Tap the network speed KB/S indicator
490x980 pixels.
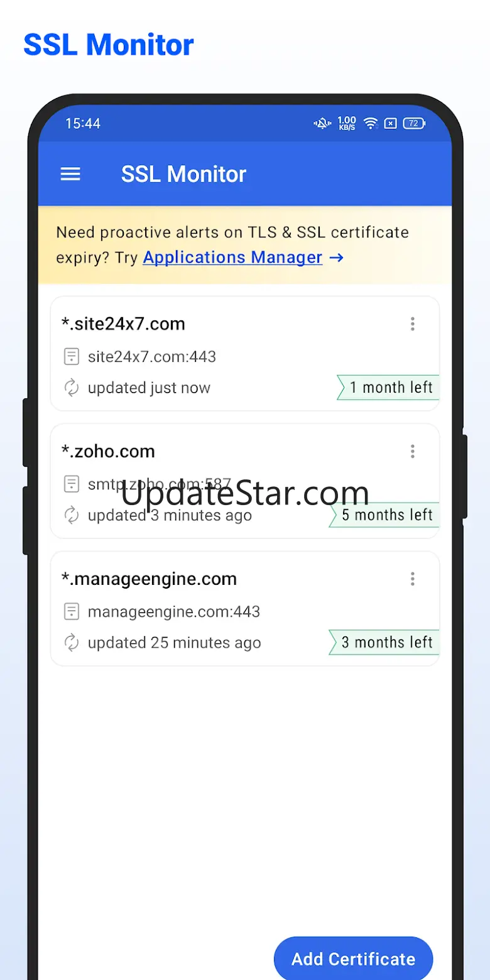click(347, 123)
